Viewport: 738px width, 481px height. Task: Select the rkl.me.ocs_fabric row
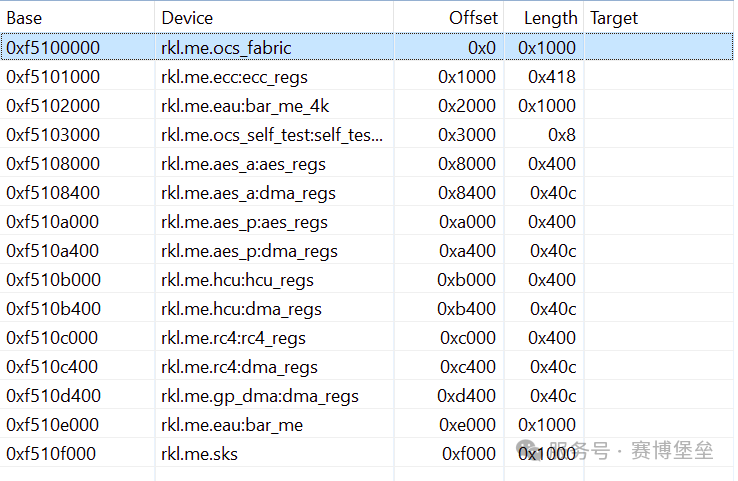point(367,47)
